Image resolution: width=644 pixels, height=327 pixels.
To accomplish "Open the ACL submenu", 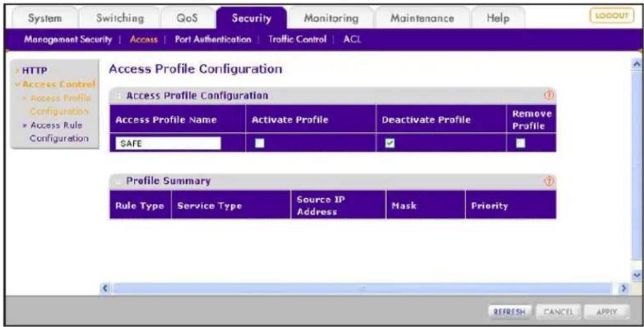I will [x=352, y=39].
